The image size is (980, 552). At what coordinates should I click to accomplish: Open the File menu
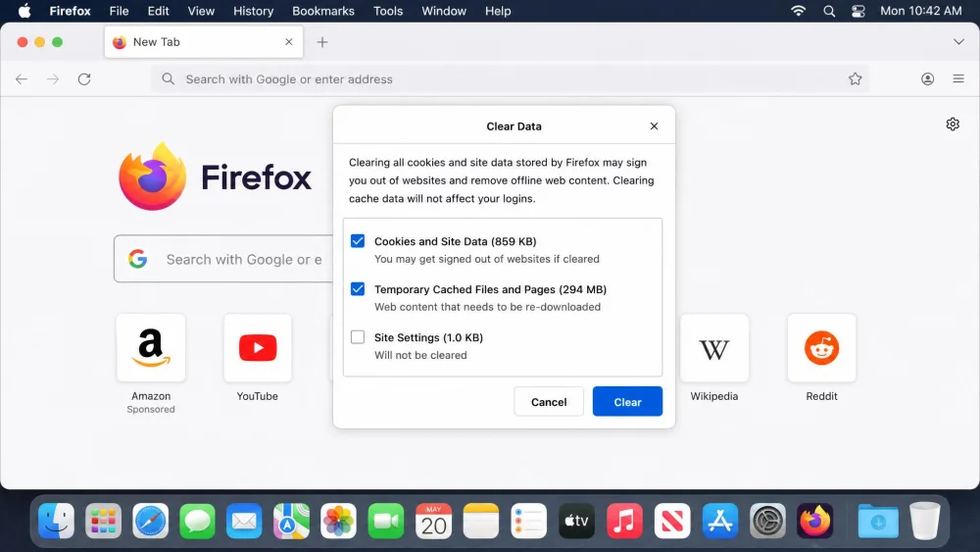pos(119,11)
